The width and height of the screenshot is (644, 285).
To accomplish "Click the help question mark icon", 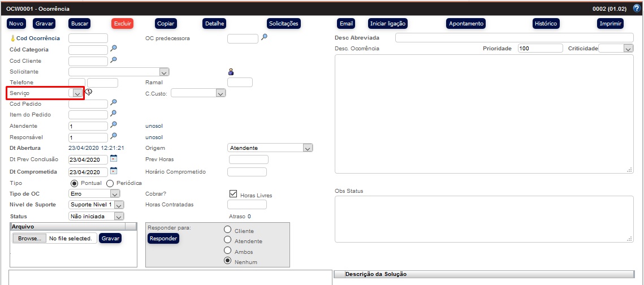I will (x=637, y=9).
